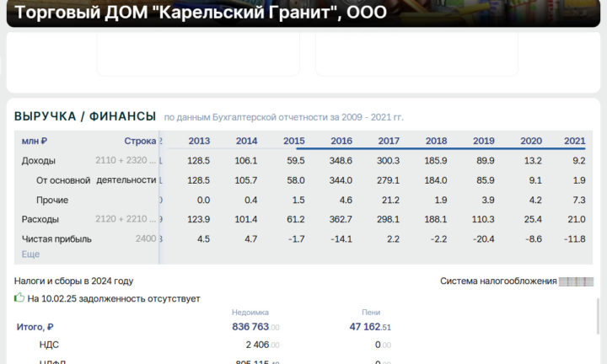Select total penalties amount 47 162.51
The height and width of the screenshot is (364, 607).
point(370,327)
